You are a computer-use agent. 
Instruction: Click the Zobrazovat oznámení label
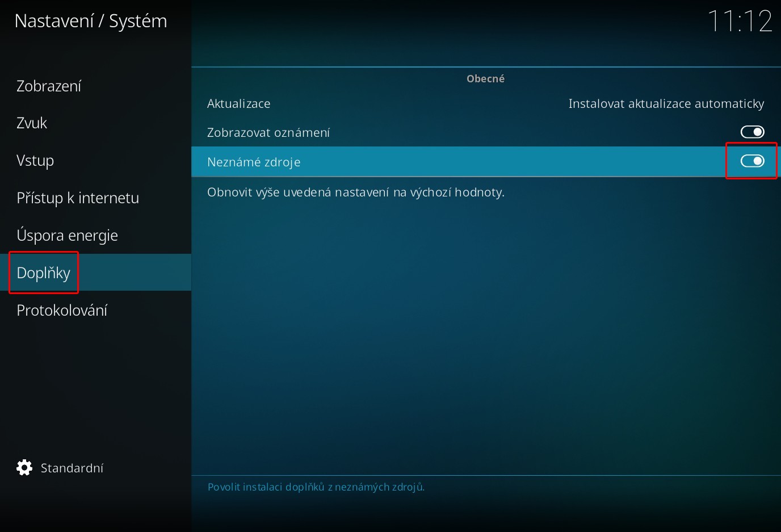pyautogui.click(x=268, y=133)
